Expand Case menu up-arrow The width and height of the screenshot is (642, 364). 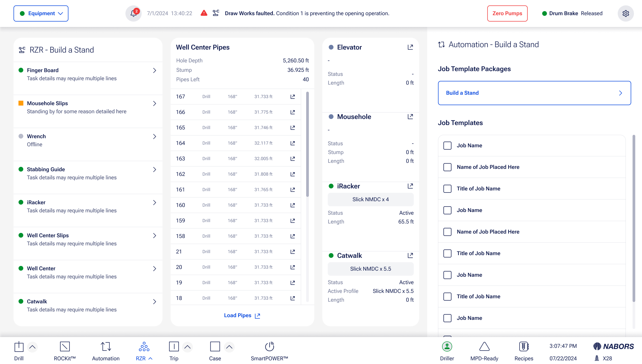pos(229,347)
